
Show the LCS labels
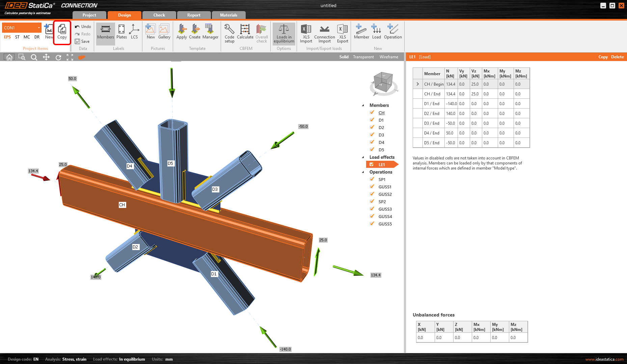click(134, 32)
